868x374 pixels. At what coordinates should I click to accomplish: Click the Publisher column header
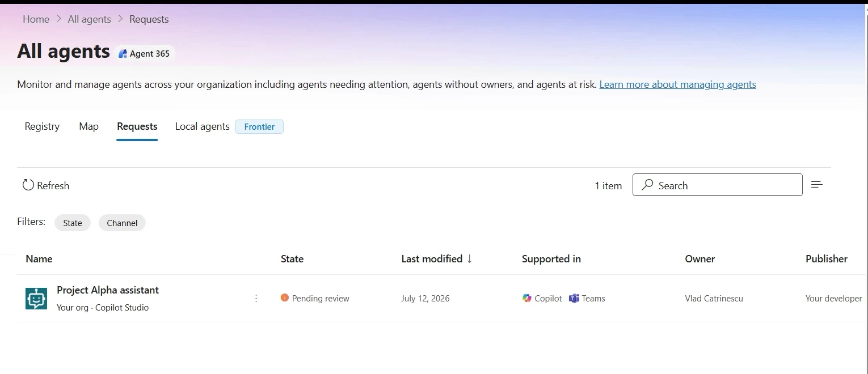(x=826, y=258)
